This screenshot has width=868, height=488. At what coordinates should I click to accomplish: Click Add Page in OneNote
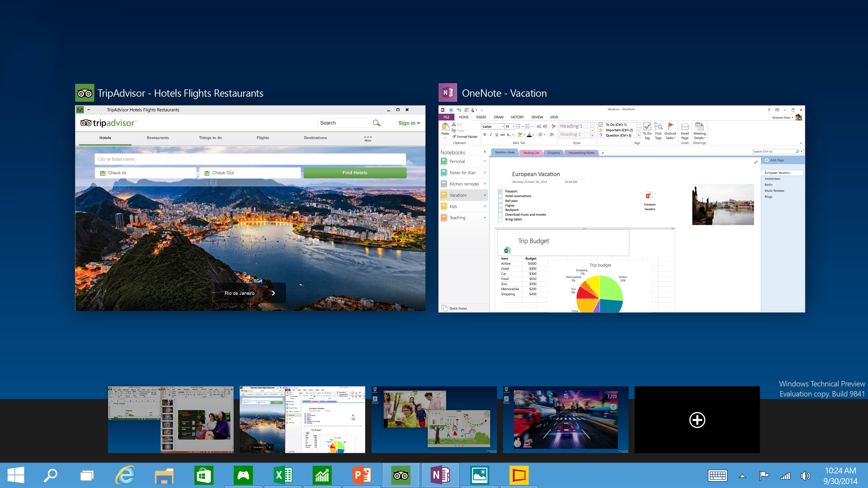(x=774, y=160)
